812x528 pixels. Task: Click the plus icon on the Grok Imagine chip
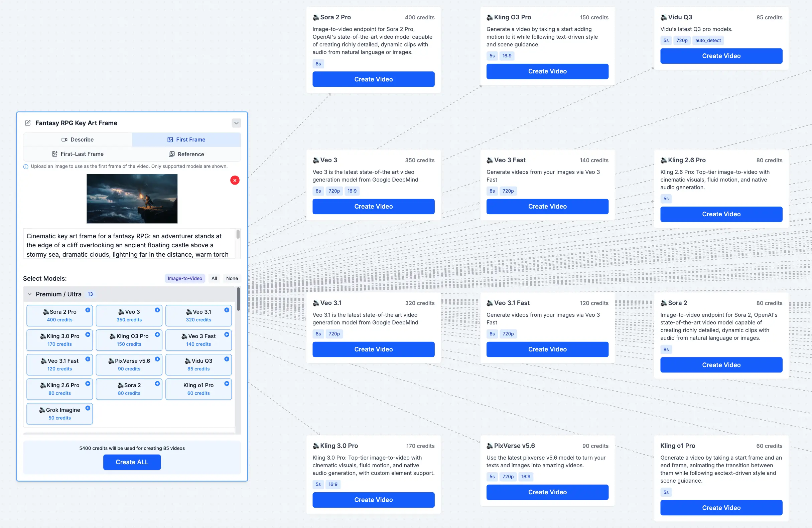[88, 408]
